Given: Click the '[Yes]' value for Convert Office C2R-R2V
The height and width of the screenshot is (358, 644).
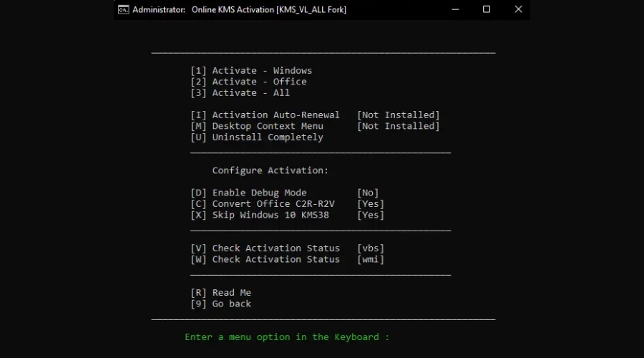Looking at the screenshot, I should click(371, 204).
